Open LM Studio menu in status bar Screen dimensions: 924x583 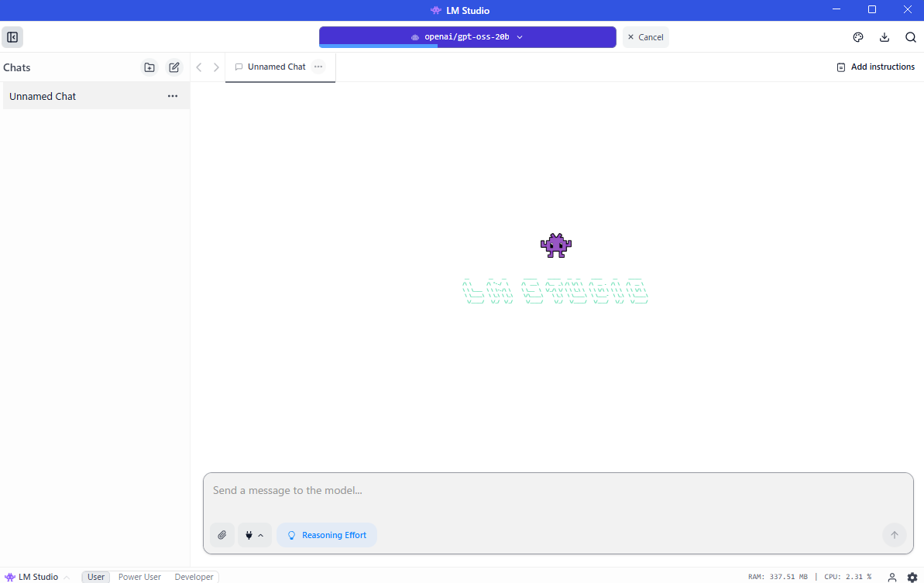(36, 577)
